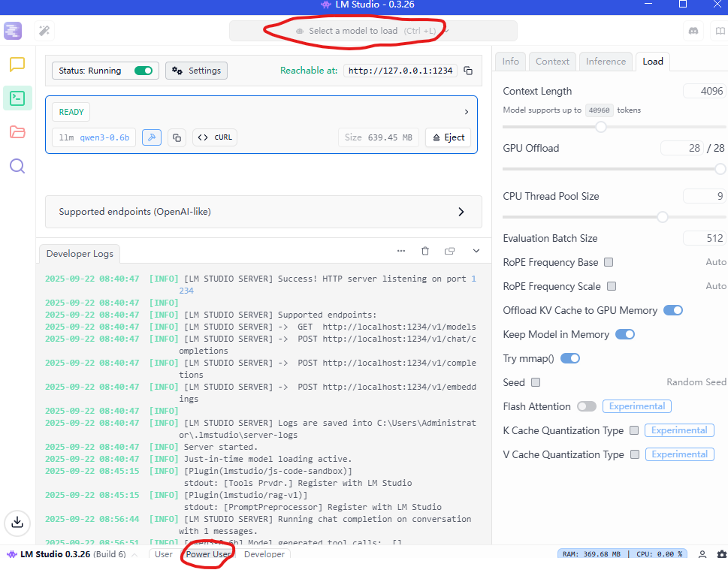
Task: Expand the version chevron beside Build 6
Action: click(134, 555)
